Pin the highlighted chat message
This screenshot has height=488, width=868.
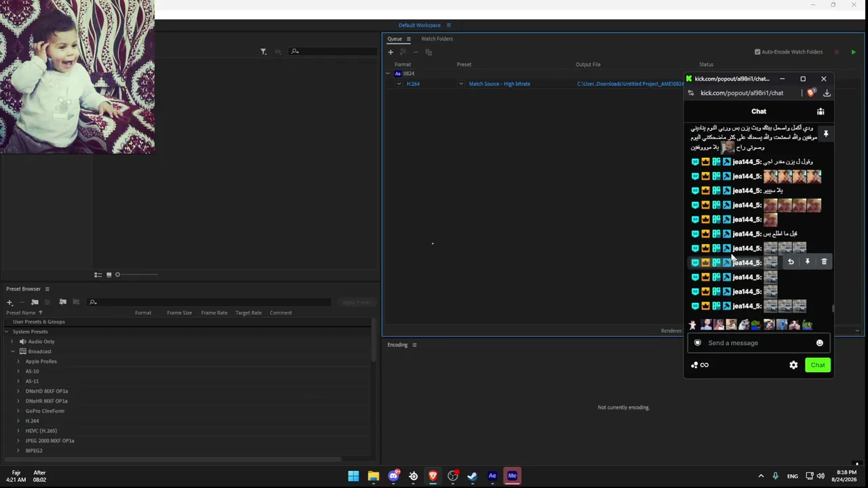pyautogui.click(x=807, y=262)
